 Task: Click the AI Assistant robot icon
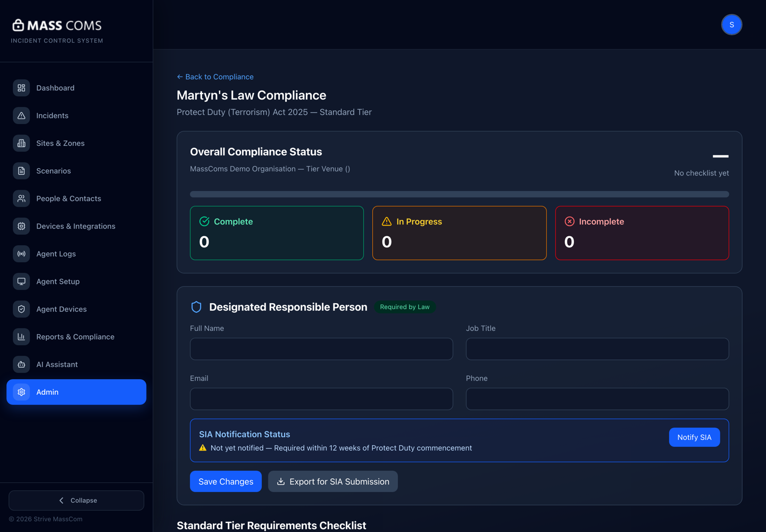(21, 364)
